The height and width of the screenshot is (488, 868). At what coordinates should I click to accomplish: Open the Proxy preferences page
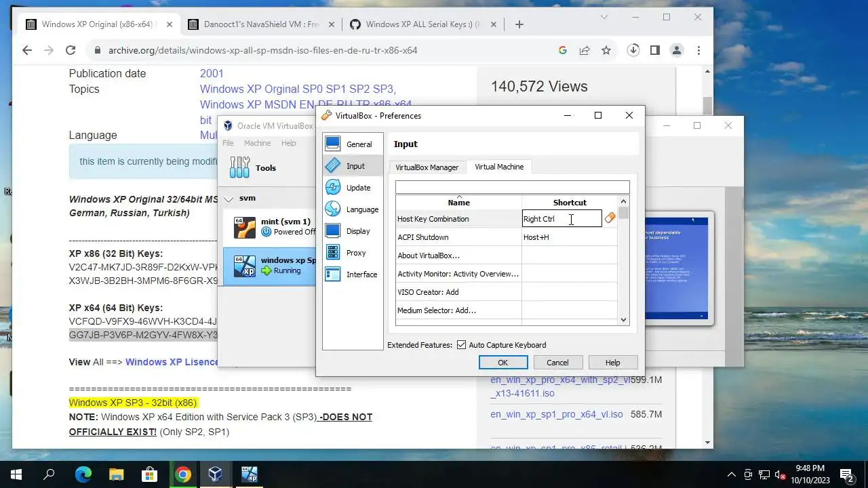point(353,253)
